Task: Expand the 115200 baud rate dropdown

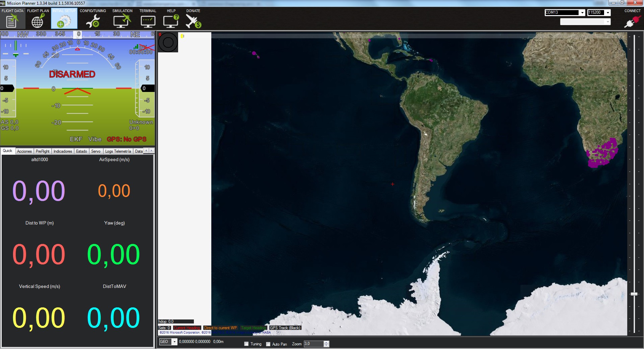Action: 608,13
